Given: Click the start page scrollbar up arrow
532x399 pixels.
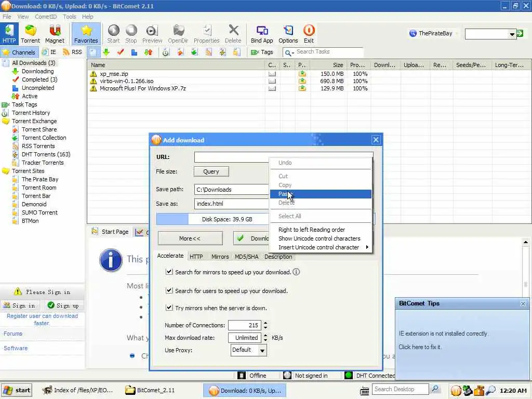Looking at the screenshot, I should click(526, 242).
